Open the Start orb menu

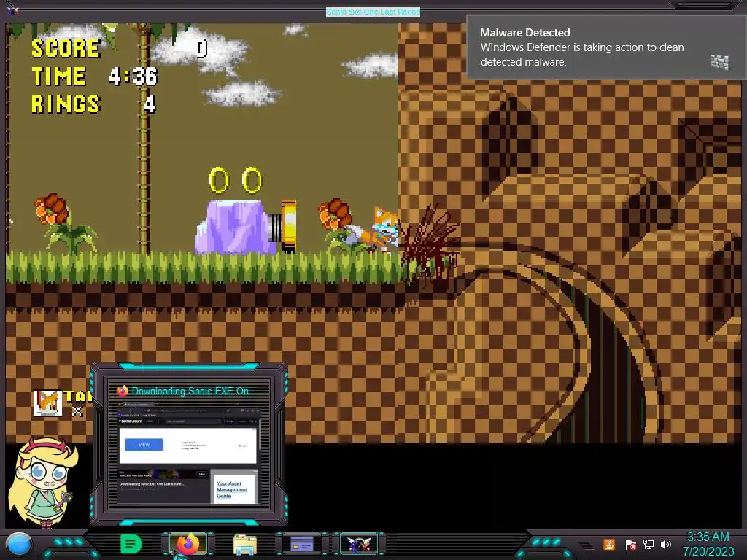click(18, 545)
